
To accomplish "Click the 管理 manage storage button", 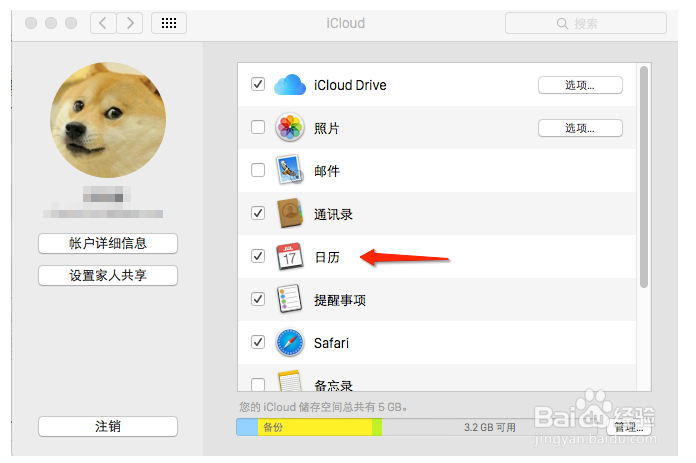I will point(629,427).
